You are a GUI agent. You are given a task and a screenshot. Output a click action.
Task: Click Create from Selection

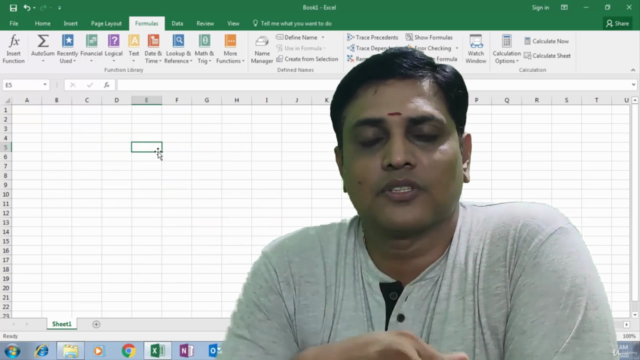pyautogui.click(x=307, y=59)
